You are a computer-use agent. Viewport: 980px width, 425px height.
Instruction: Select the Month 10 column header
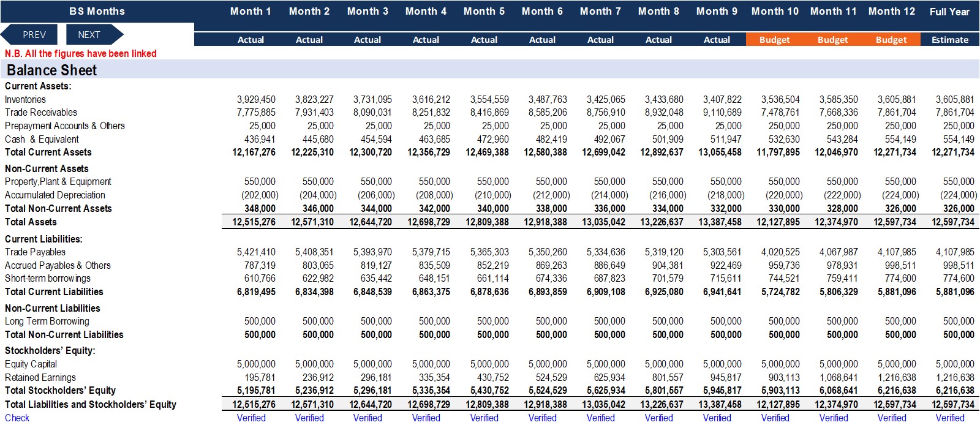775,11
